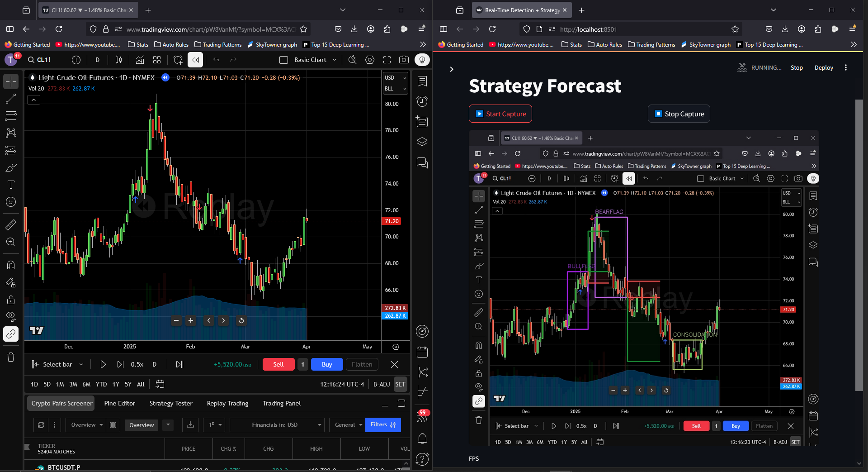This screenshot has height=472, width=868.
Task: Jump replay to real-time
Action: 179,364
